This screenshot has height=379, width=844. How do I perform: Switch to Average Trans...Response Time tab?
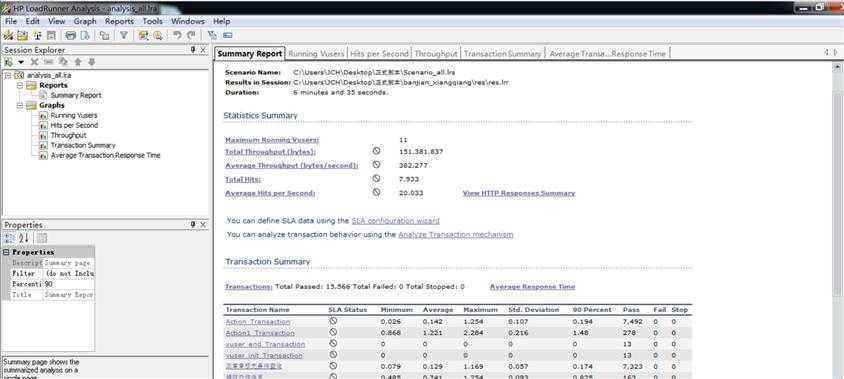click(608, 54)
